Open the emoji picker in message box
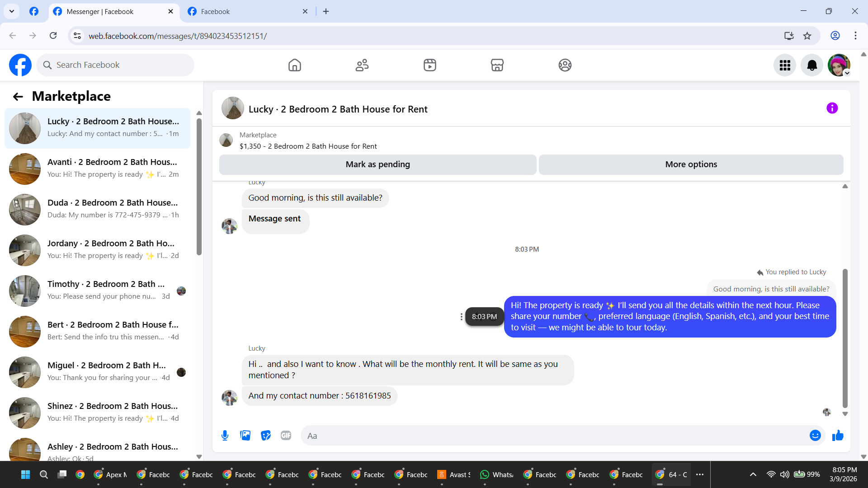Viewport: 868px width, 488px height. (x=815, y=435)
